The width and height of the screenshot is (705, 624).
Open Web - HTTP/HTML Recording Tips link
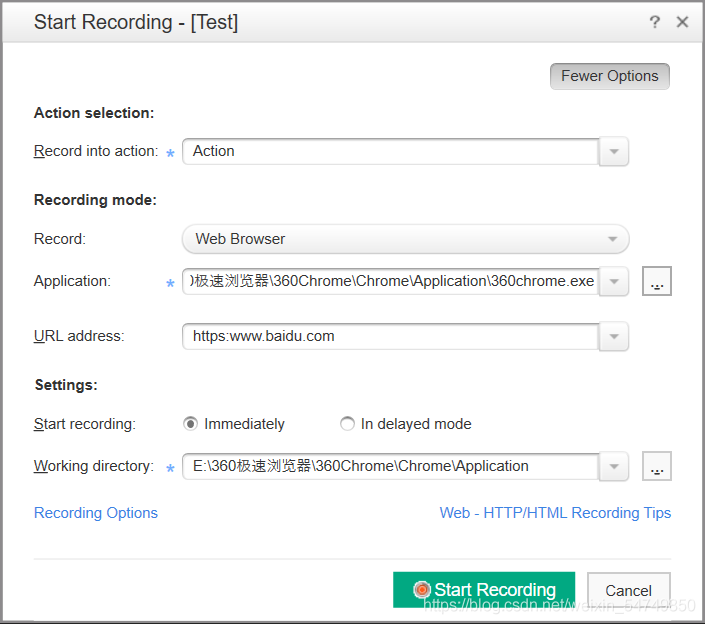point(555,513)
